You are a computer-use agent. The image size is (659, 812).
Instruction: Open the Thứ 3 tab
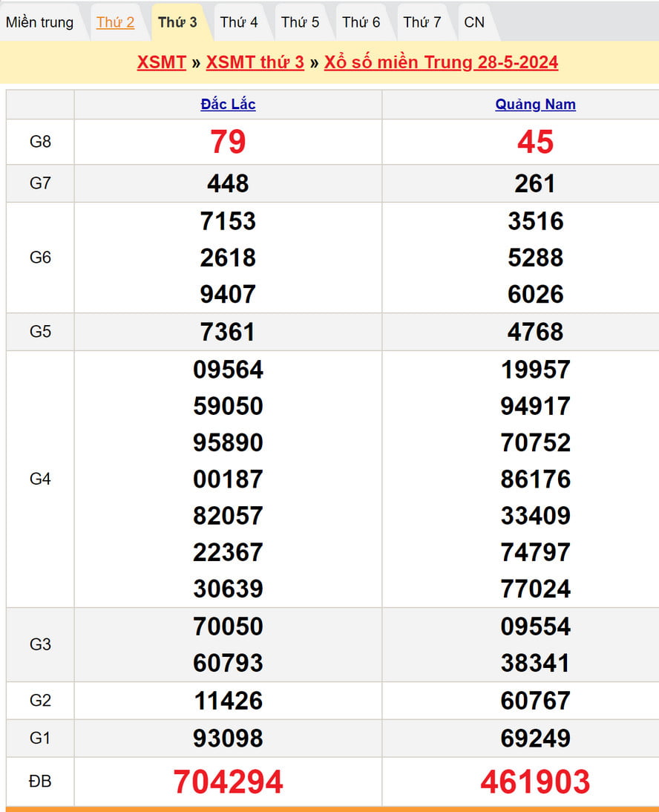177,22
